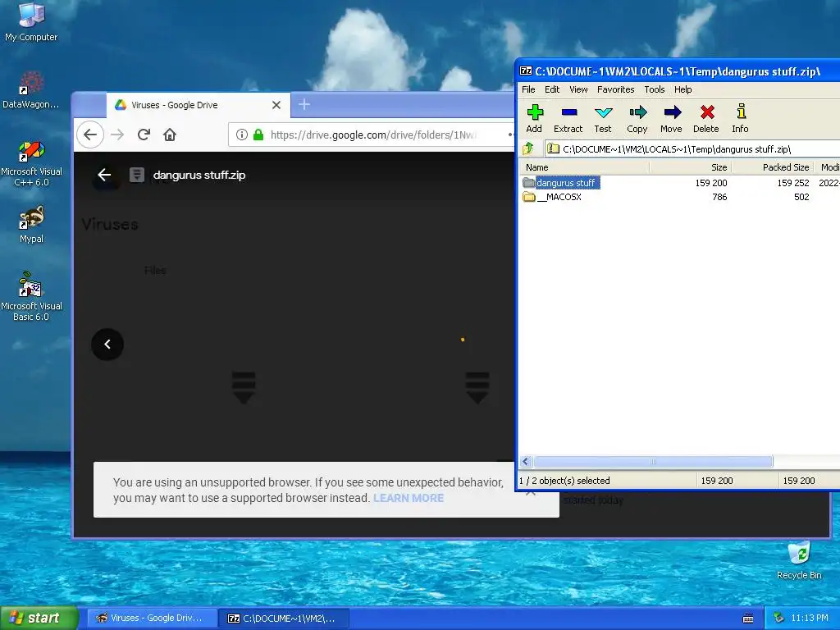Click the 7-Zip window title bar
840x630 pixels.
(x=678, y=71)
